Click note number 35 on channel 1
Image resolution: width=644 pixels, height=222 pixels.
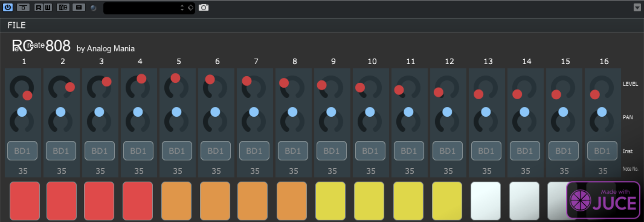(23, 171)
